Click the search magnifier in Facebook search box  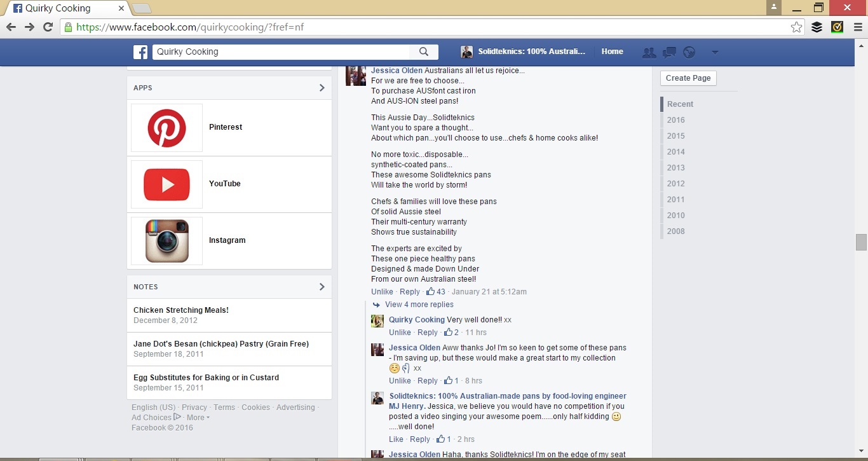tap(424, 52)
